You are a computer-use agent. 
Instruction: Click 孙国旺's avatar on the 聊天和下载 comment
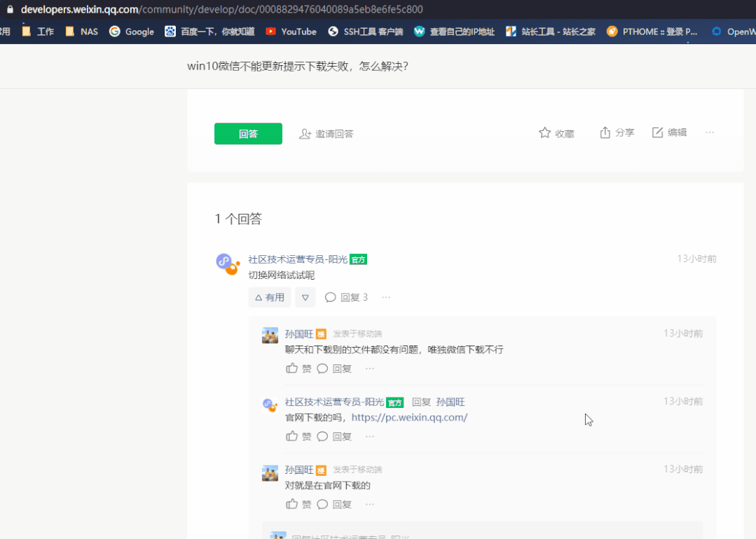270,335
